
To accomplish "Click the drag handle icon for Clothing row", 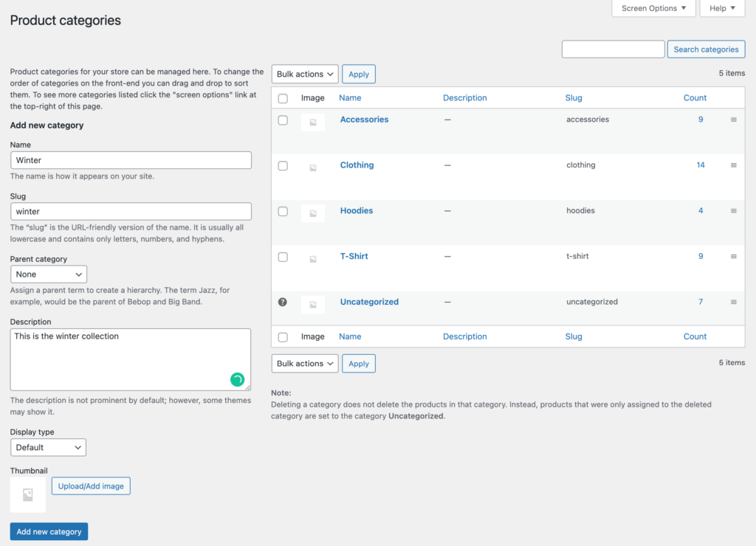I will (733, 165).
